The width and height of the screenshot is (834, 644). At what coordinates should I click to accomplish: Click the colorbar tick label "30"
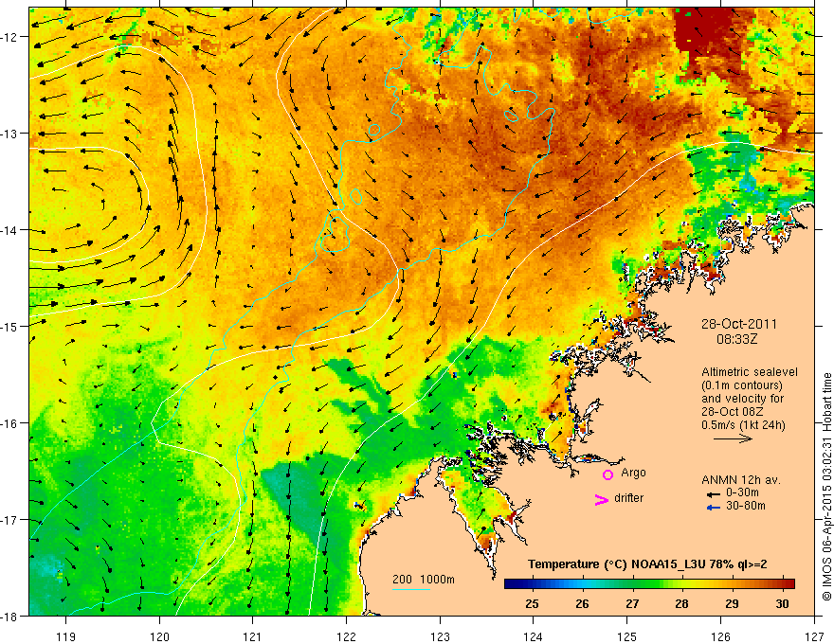[x=782, y=603]
